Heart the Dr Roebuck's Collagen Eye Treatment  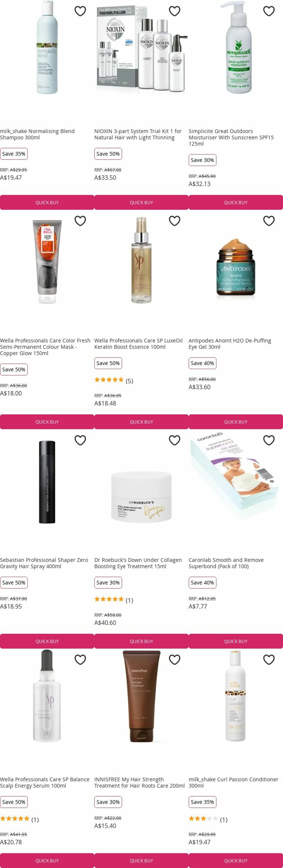coord(174,440)
